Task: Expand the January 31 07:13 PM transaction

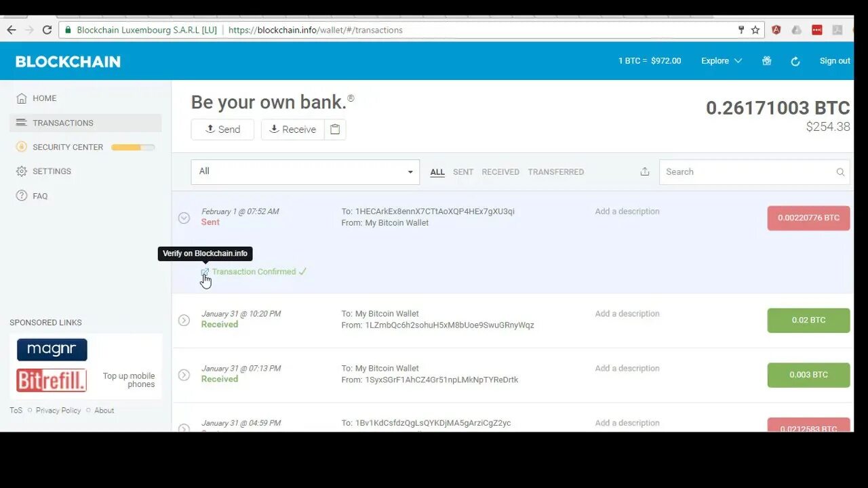Action: [184, 375]
